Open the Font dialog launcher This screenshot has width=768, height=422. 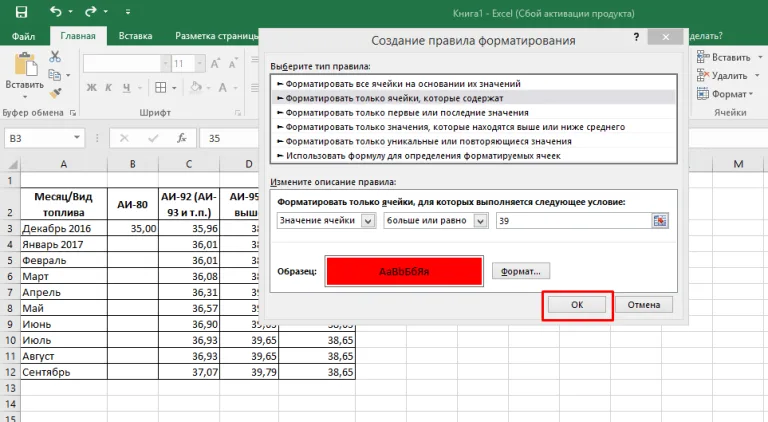click(238, 113)
